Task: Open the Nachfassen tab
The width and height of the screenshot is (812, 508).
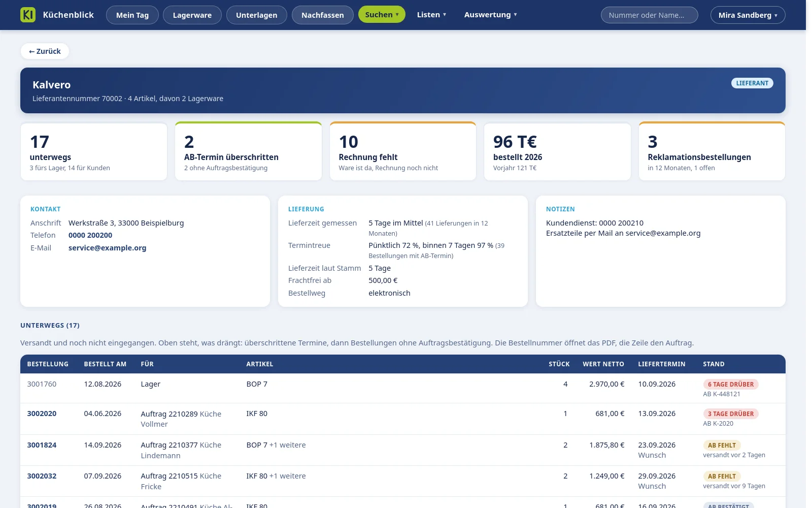Action: (323, 15)
